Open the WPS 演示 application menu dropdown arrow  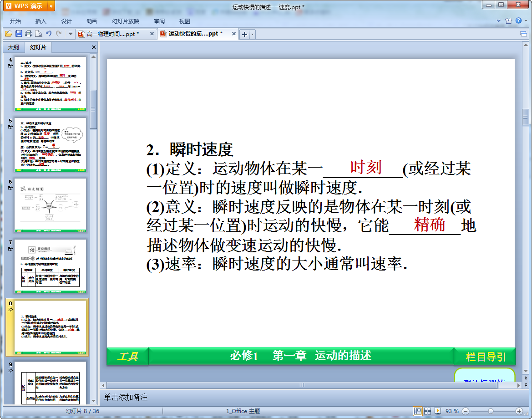[x=51, y=6]
